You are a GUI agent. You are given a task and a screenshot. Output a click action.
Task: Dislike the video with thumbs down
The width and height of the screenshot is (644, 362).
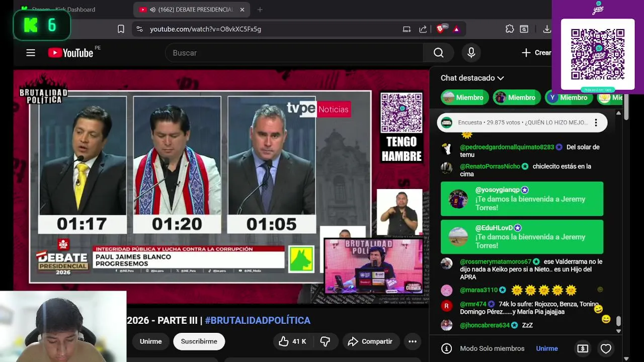(326, 341)
